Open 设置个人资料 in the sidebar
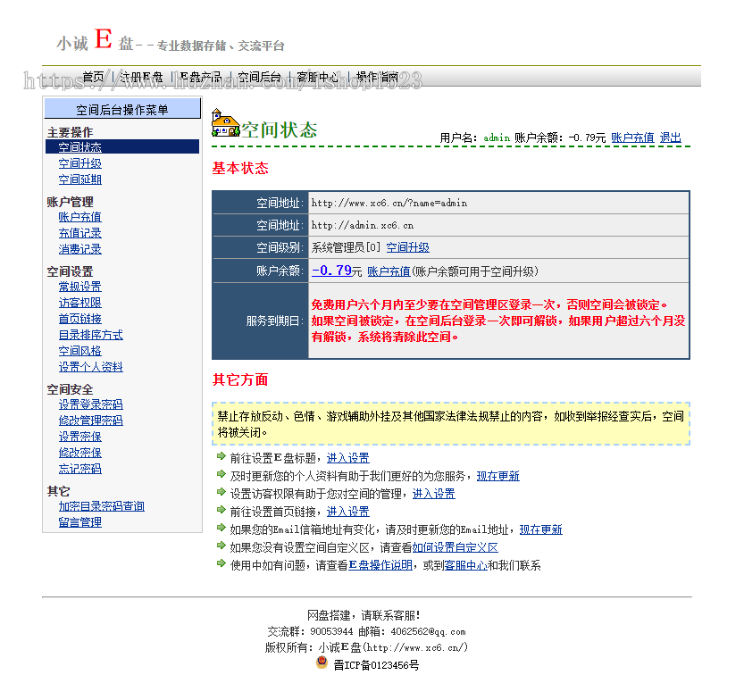 [90, 367]
